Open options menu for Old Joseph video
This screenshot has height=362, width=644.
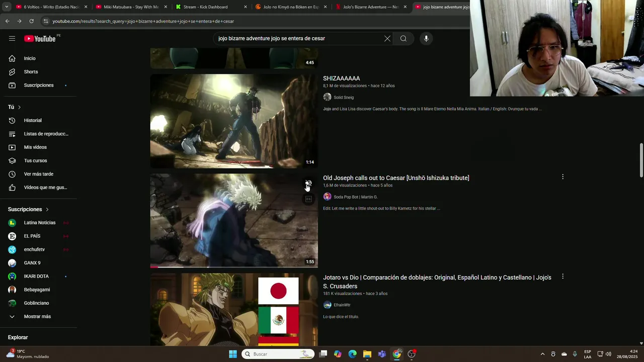click(x=562, y=177)
